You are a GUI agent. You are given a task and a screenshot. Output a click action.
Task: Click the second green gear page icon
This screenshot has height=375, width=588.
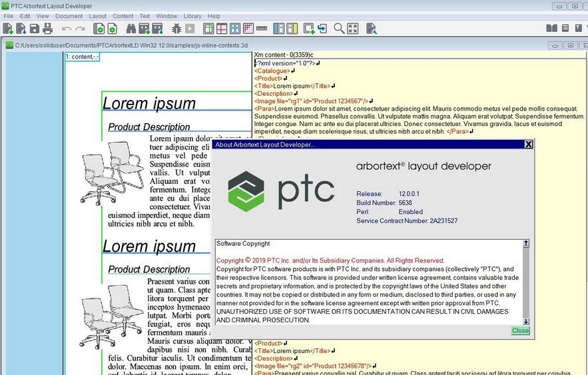112,29
